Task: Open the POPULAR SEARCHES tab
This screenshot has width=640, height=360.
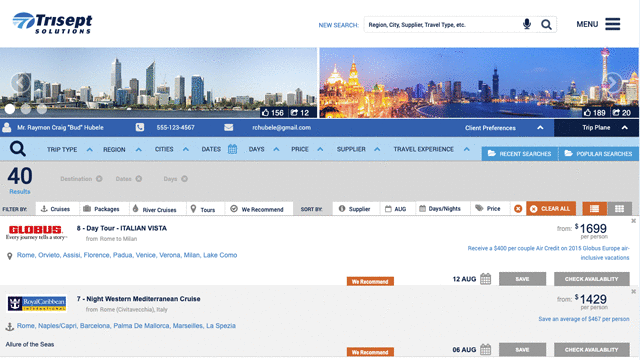Action: (x=599, y=153)
